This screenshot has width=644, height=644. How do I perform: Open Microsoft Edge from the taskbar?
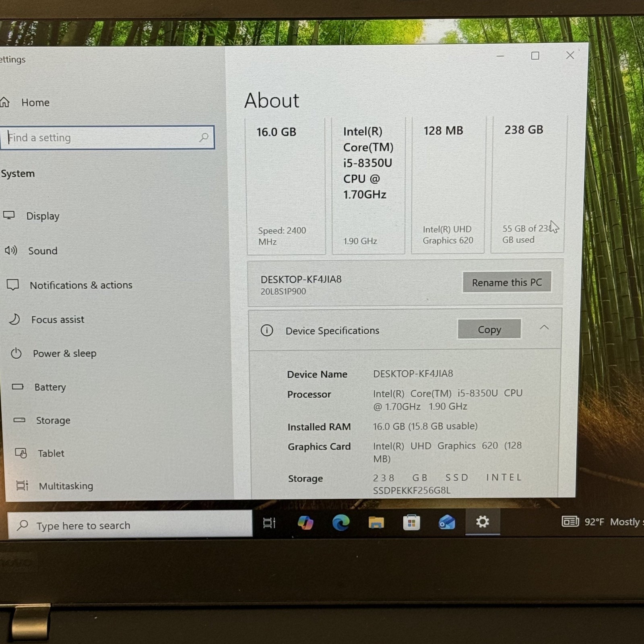341,522
